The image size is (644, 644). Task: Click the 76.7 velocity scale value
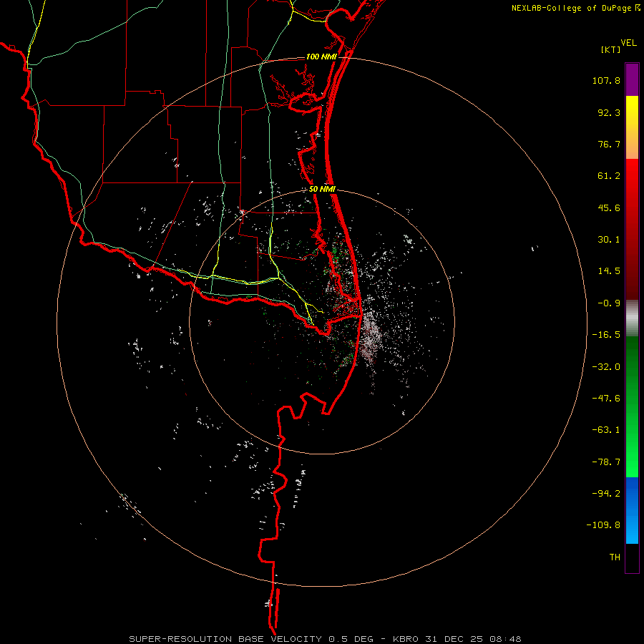(x=609, y=144)
